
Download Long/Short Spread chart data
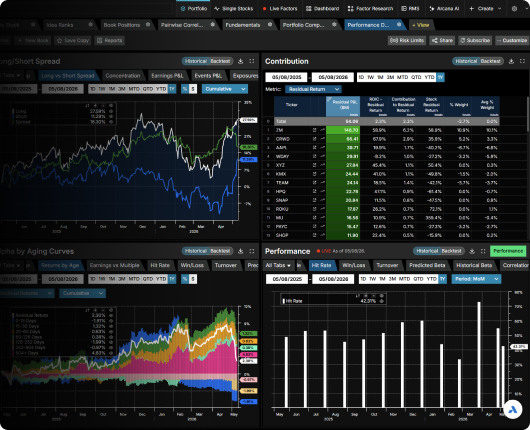241,61
